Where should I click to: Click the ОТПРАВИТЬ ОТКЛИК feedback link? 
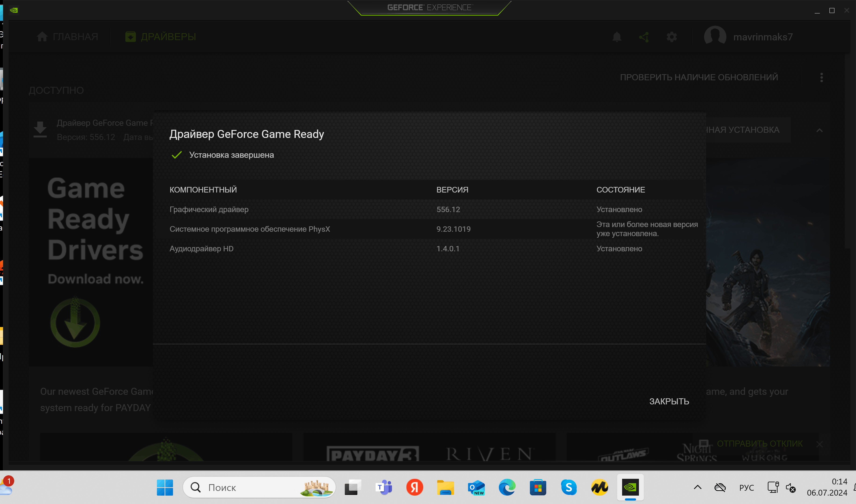tap(760, 444)
